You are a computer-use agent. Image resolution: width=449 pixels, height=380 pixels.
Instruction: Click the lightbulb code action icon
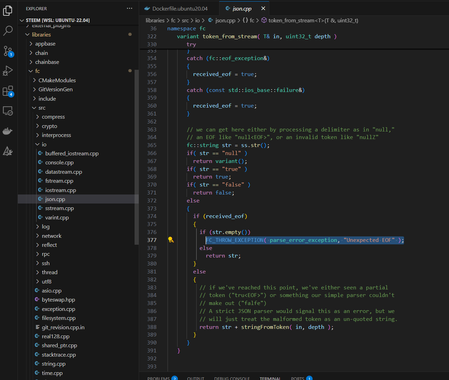(171, 240)
